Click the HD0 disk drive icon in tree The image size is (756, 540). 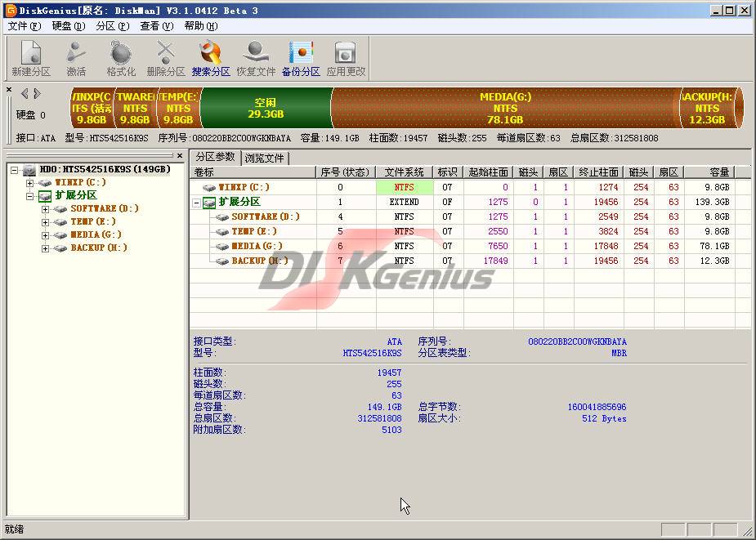coord(30,170)
